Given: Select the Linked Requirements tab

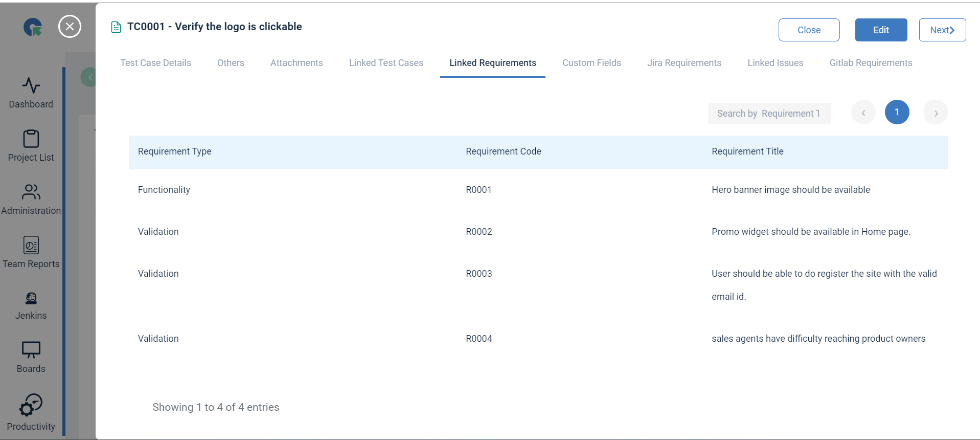Looking at the screenshot, I should [x=493, y=63].
